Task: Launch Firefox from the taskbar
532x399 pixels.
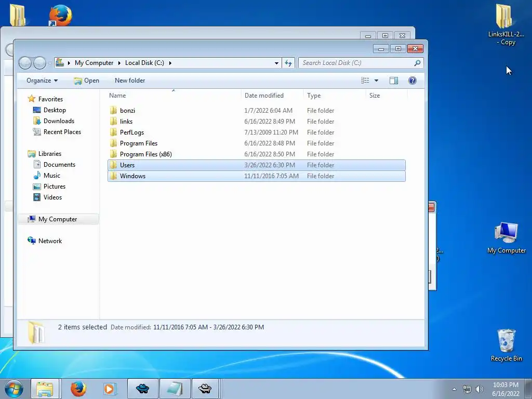Action: coord(78,389)
